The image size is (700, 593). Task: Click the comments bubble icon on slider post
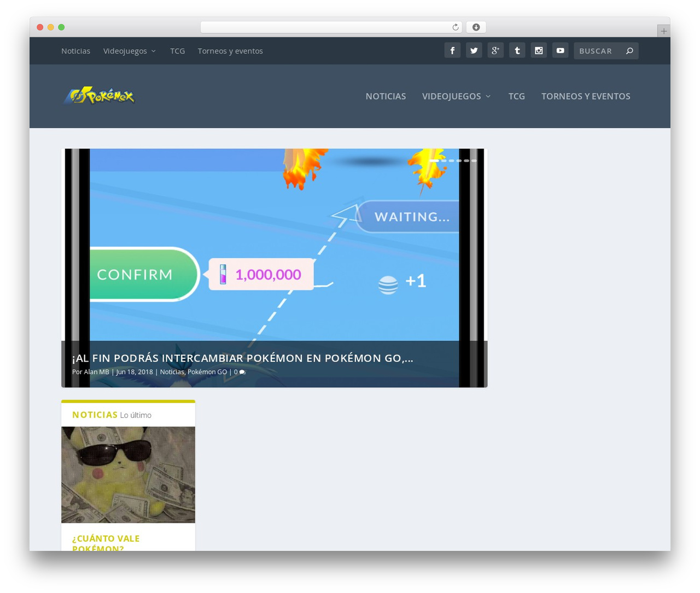pyautogui.click(x=242, y=372)
